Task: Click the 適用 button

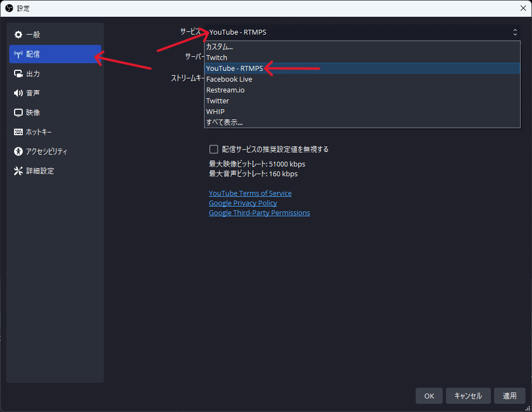Action: tap(510, 396)
